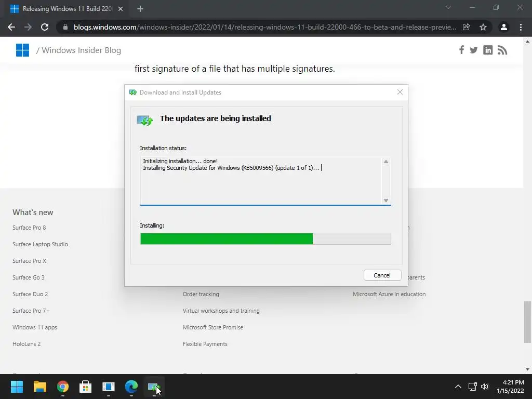532x399 pixels.
Task: Show hidden tray icons
Action: pos(458,387)
